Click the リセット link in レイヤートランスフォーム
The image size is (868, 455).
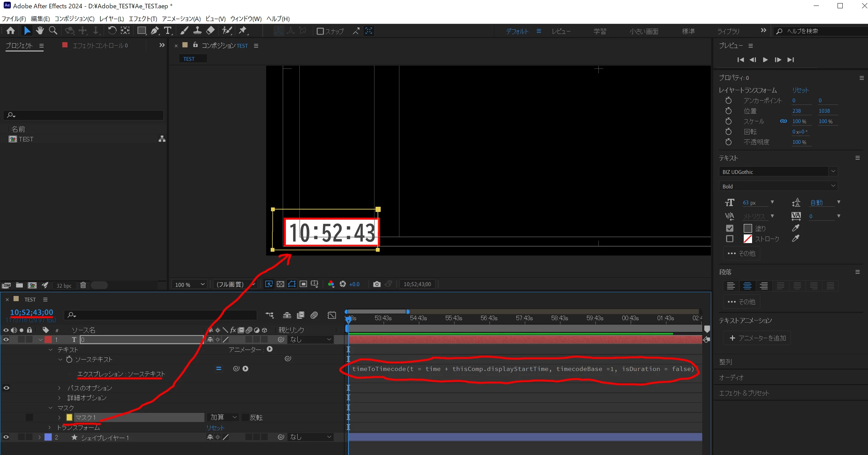(800, 90)
